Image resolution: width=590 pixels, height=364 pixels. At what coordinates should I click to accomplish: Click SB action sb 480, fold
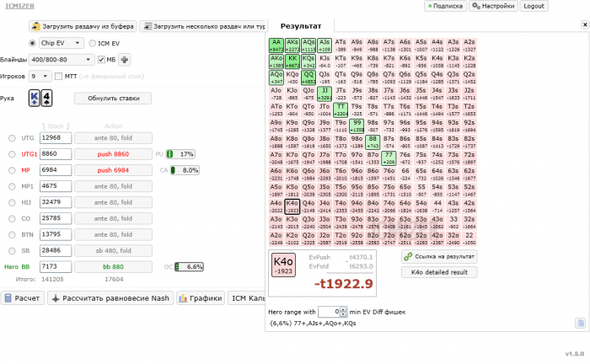[113, 251]
